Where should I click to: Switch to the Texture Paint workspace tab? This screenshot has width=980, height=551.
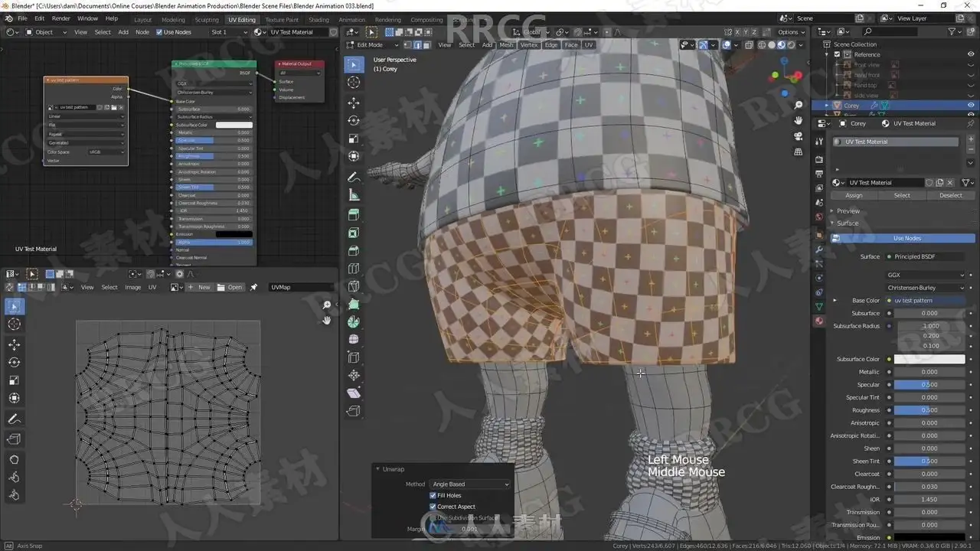(282, 20)
